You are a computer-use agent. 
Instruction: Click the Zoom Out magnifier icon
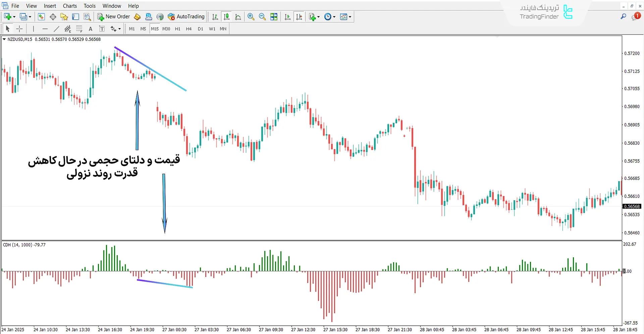[262, 17]
